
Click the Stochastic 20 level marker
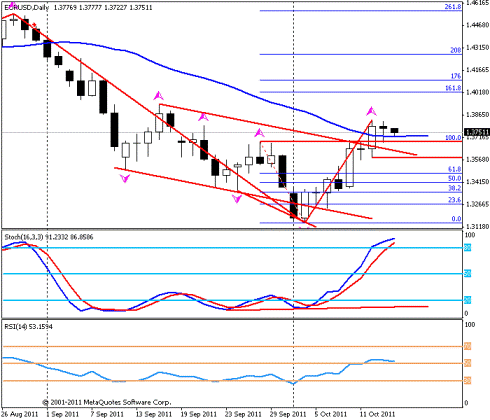tap(468, 300)
